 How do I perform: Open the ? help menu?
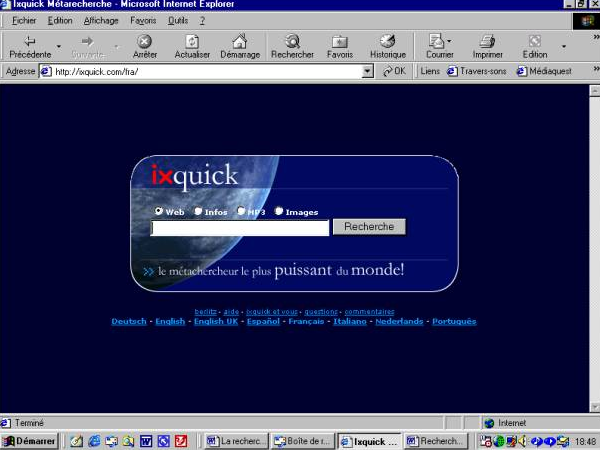click(x=202, y=21)
